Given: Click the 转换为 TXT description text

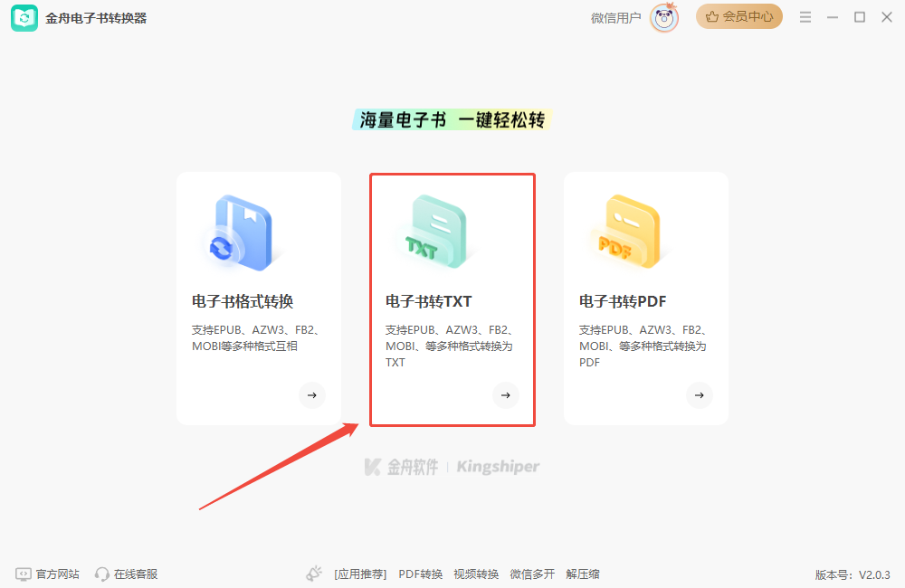Looking at the screenshot, I should pos(450,346).
